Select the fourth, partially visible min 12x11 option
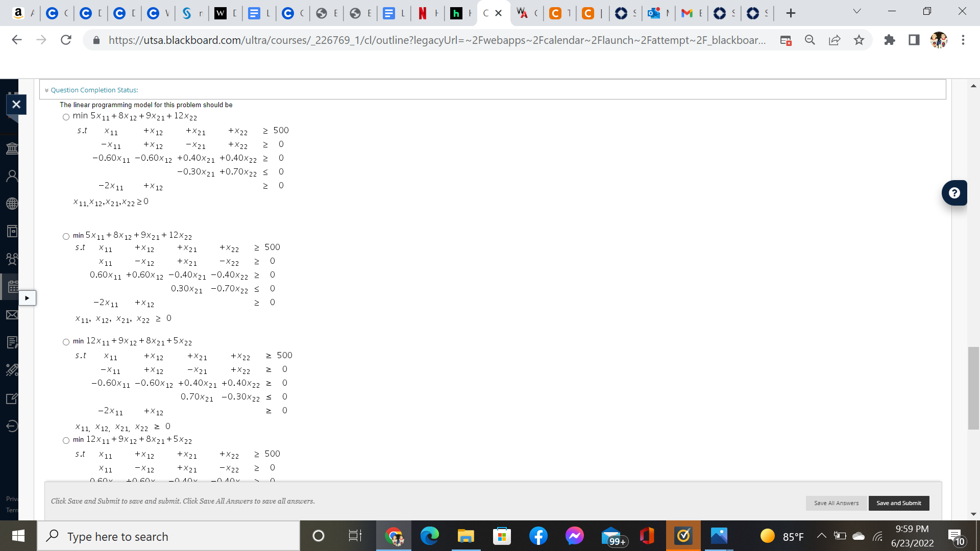Screen dimensions: 980x551 [66, 440]
